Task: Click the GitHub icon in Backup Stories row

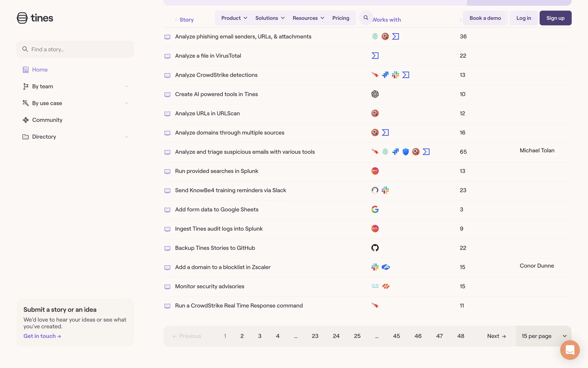Action: click(375, 248)
